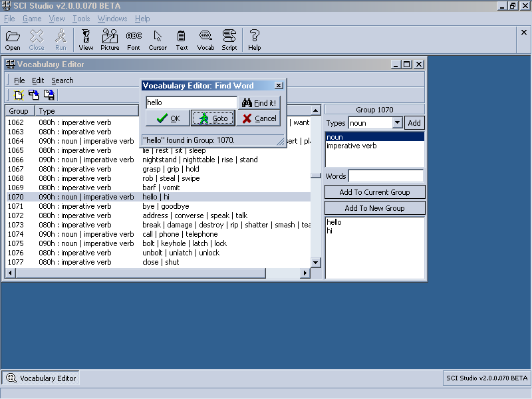This screenshot has height=399, width=532.
Task: Click the Words input field
Action: [x=386, y=176]
